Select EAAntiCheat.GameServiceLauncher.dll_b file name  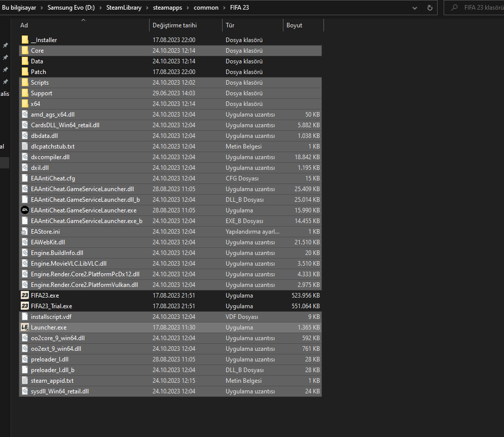(x=85, y=200)
